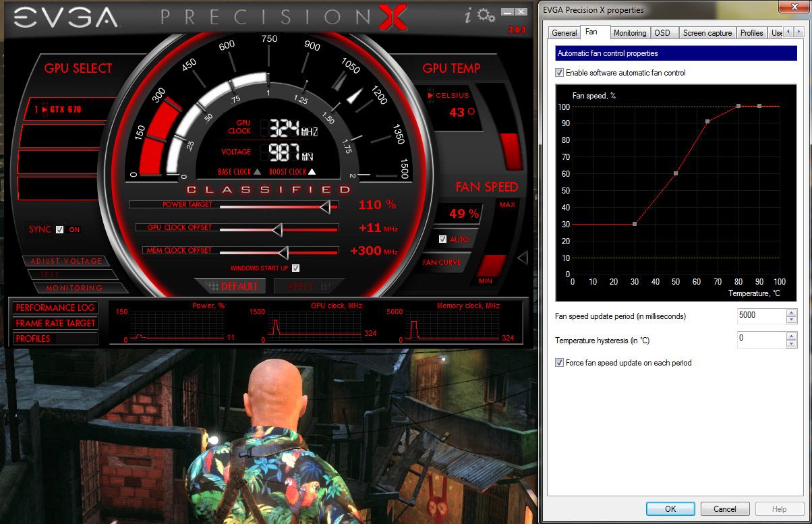Click the fan curve point at 30°C
Image resolution: width=812 pixels, height=524 pixels.
coord(635,223)
